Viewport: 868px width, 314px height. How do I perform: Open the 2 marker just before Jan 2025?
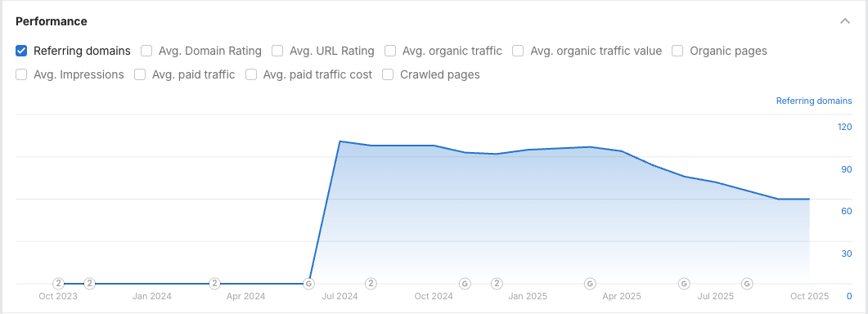click(x=497, y=284)
